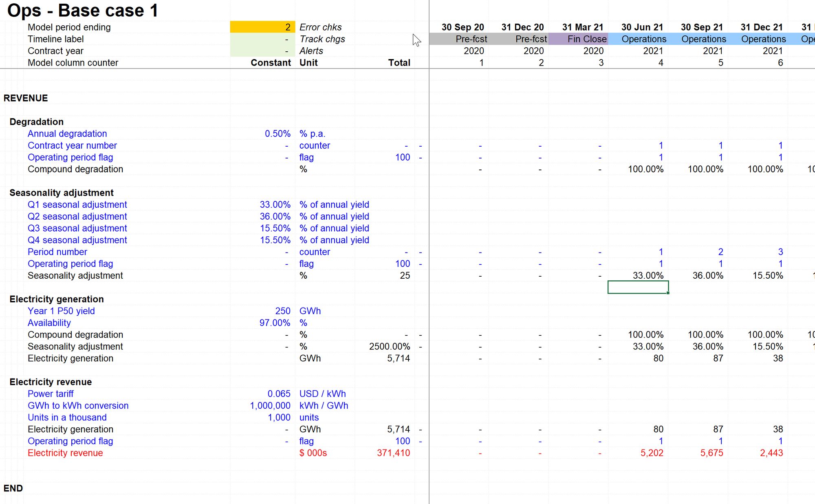Viewport: 815px width, 504px height.
Task: Select Annual degradation 0.50% input cell
Action: (277, 134)
